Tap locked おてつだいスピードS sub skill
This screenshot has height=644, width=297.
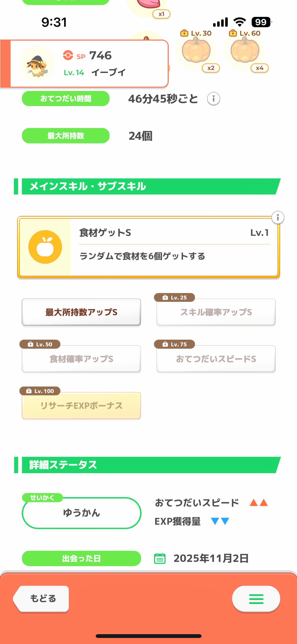point(216,359)
